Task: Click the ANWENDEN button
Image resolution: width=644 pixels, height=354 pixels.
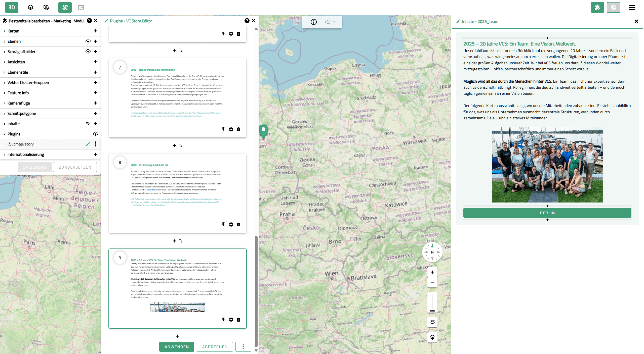Action: pyautogui.click(x=177, y=347)
